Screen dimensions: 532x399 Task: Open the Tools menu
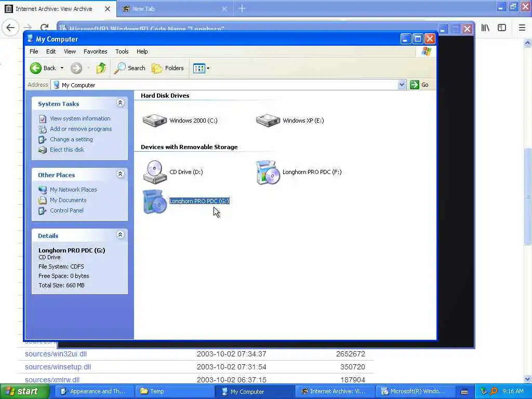point(122,51)
